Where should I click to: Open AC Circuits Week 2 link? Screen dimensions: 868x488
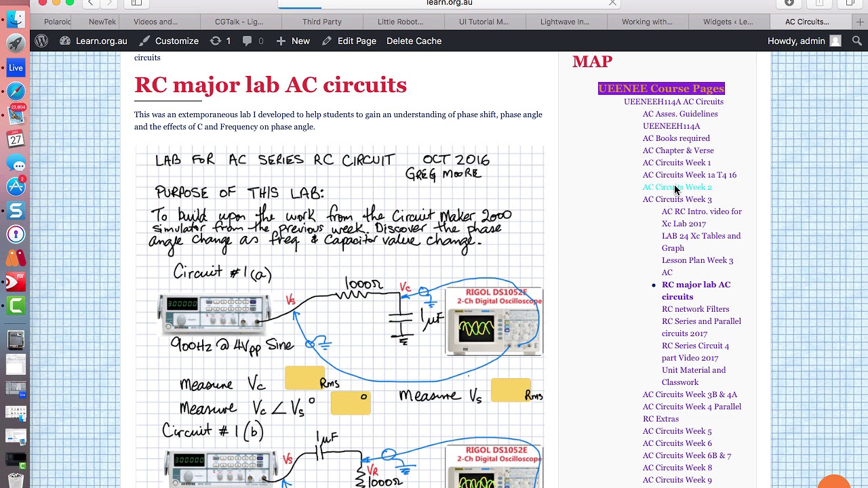(677, 187)
